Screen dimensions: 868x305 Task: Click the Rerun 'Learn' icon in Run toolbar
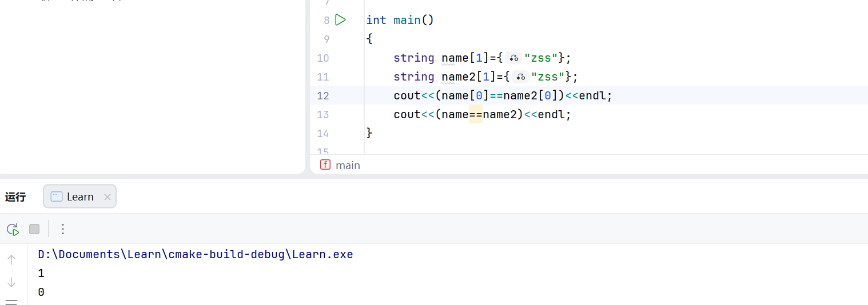pos(13,229)
